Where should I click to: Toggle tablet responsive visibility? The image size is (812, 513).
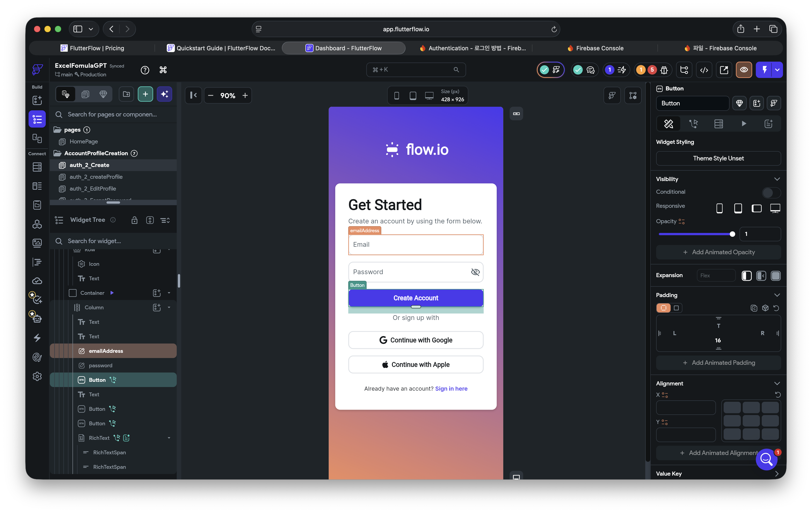pyautogui.click(x=738, y=208)
